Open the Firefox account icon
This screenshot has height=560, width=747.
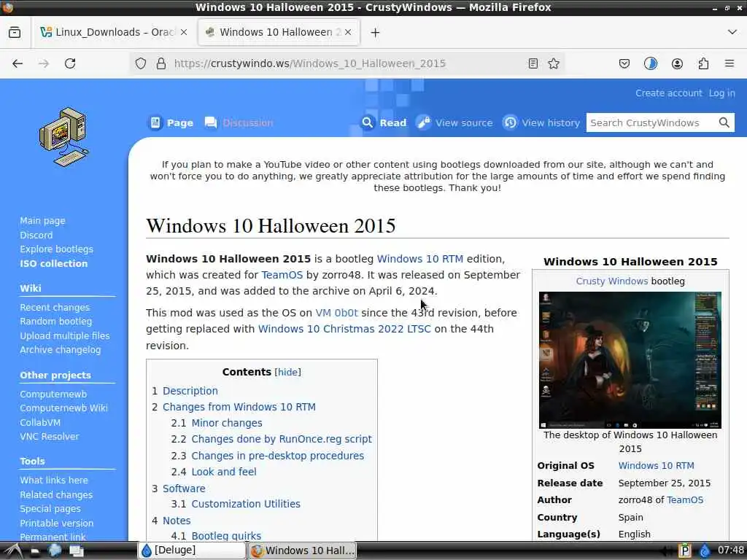click(677, 63)
